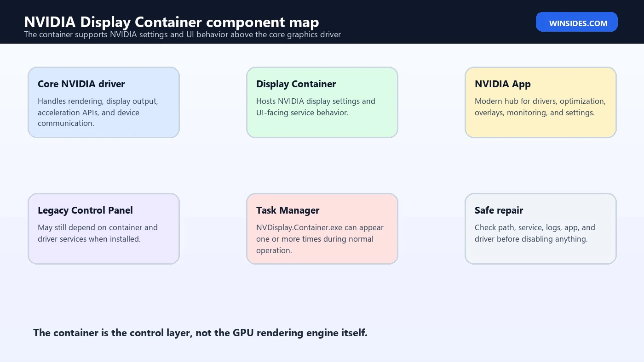Click the title NVIDIA Display Container component map
The height and width of the screenshot is (362, 644).
[x=172, y=22]
